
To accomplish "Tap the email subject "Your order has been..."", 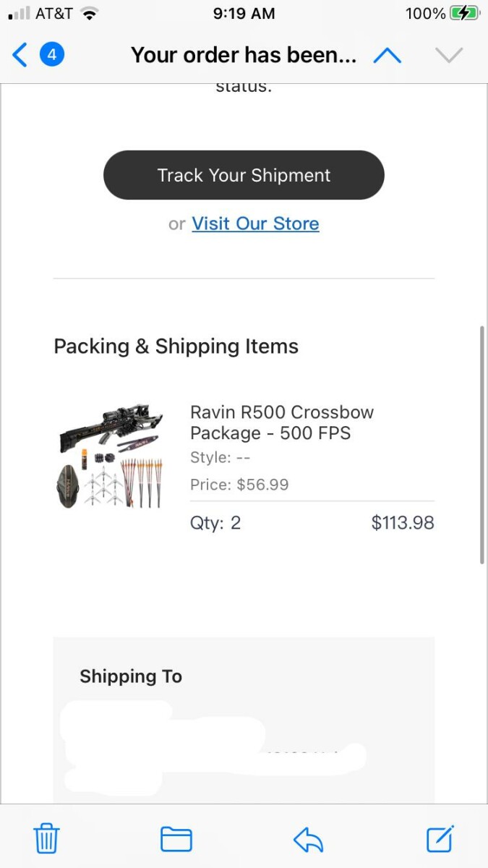I will coord(244,55).
